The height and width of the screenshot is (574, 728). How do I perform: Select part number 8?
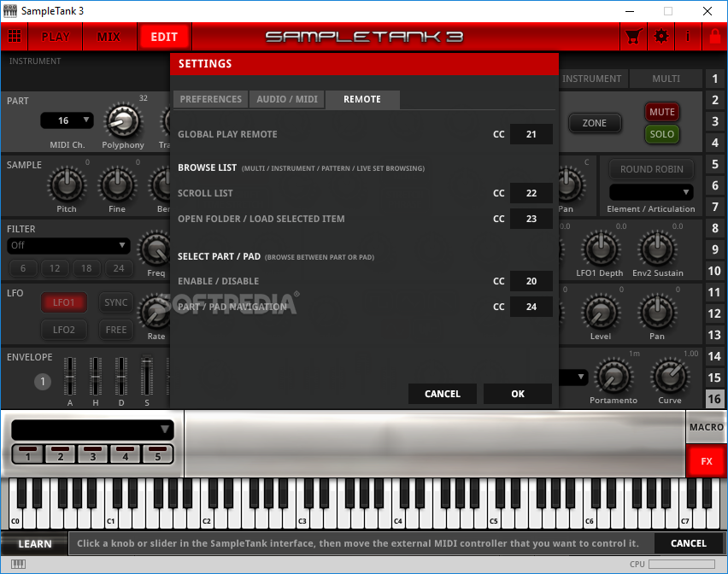point(715,228)
